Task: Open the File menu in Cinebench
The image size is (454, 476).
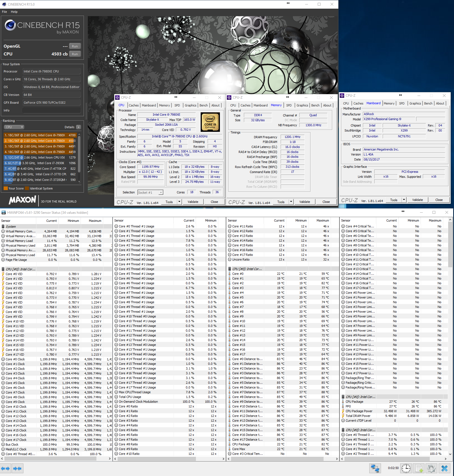Action: (x=4, y=12)
